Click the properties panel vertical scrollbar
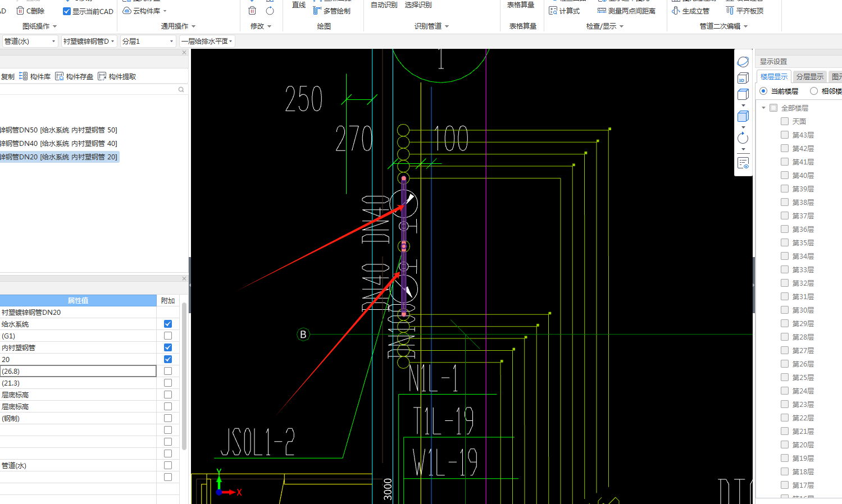 coord(184,375)
